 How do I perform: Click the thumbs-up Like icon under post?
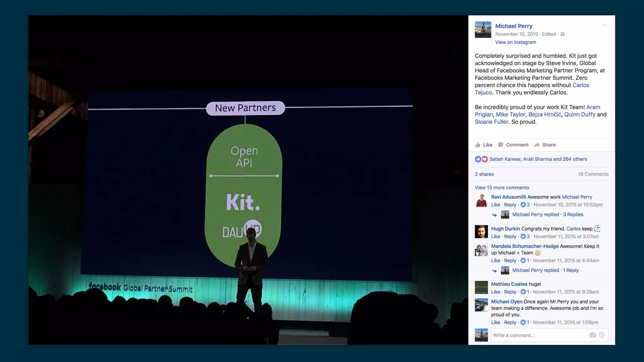478,145
